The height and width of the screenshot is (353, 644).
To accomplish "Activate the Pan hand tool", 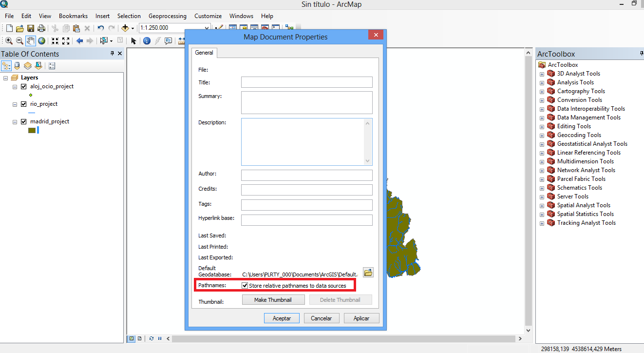I will pos(31,41).
